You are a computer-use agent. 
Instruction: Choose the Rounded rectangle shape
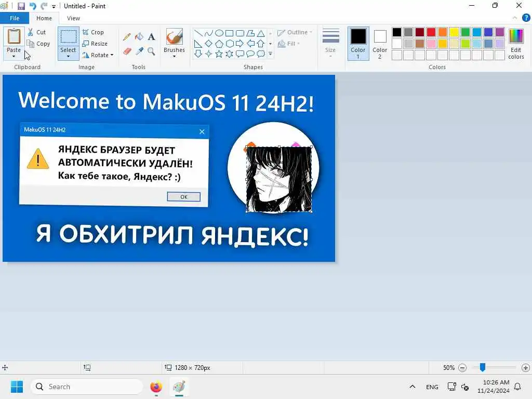[x=240, y=33]
